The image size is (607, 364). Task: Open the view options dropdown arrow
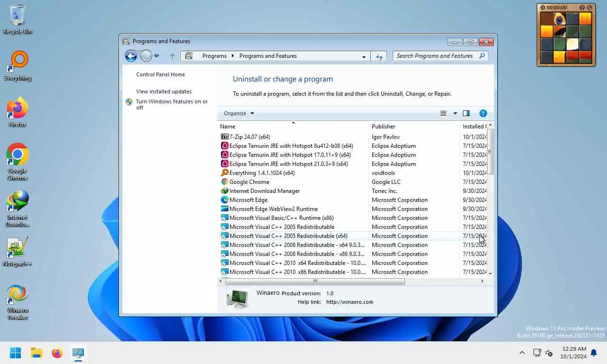[x=455, y=113]
